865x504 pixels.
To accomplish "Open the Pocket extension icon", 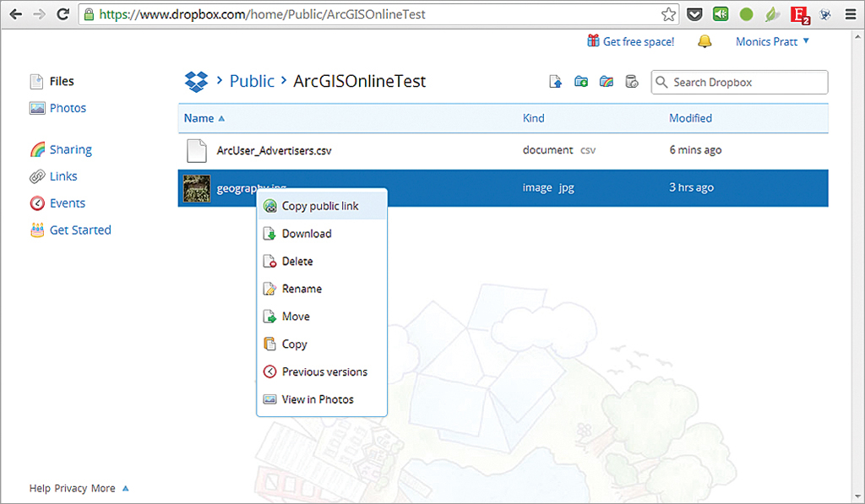I will (x=694, y=14).
